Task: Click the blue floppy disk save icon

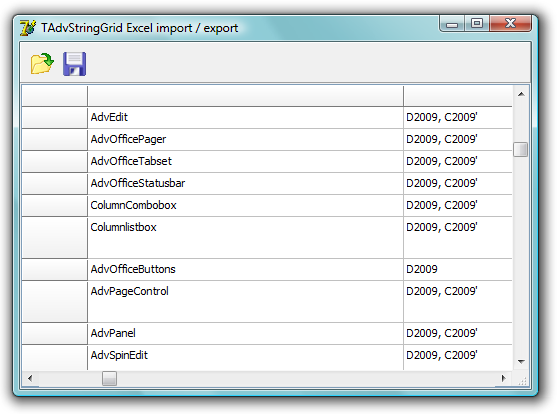Action: tap(75, 64)
